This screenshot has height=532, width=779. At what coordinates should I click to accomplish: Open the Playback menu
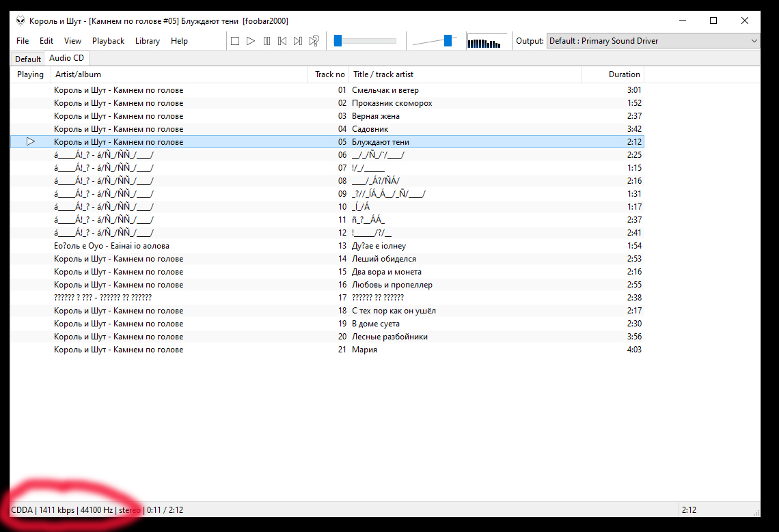pos(108,41)
